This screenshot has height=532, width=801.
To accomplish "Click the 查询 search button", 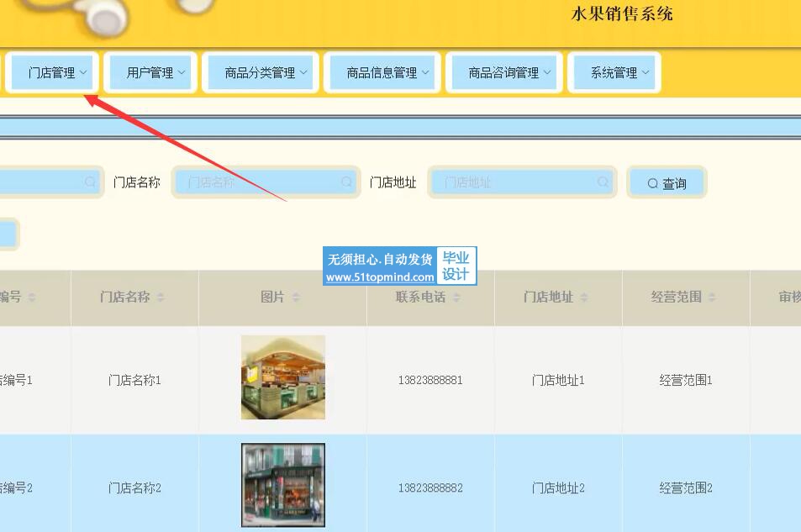I will tap(667, 182).
